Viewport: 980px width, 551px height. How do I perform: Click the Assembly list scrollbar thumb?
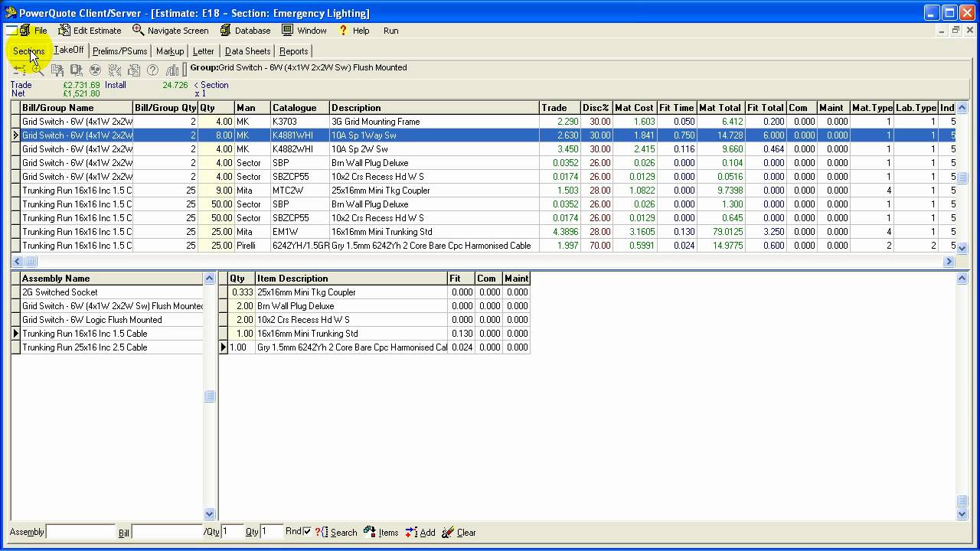click(209, 396)
